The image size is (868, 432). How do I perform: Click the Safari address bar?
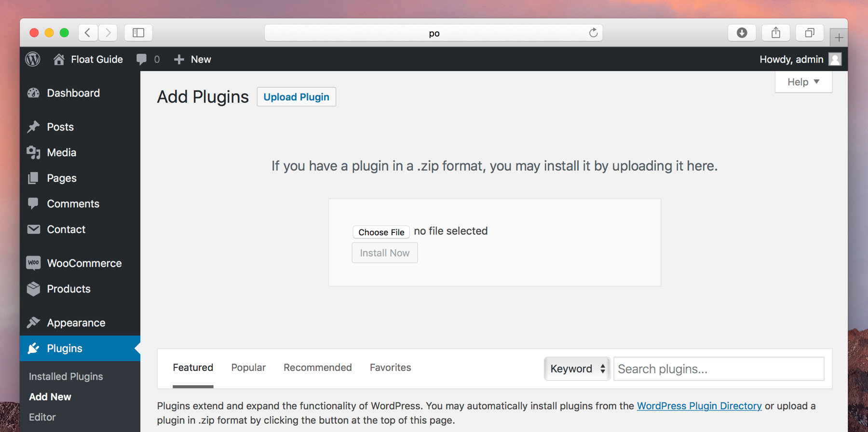pyautogui.click(x=434, y=32)
